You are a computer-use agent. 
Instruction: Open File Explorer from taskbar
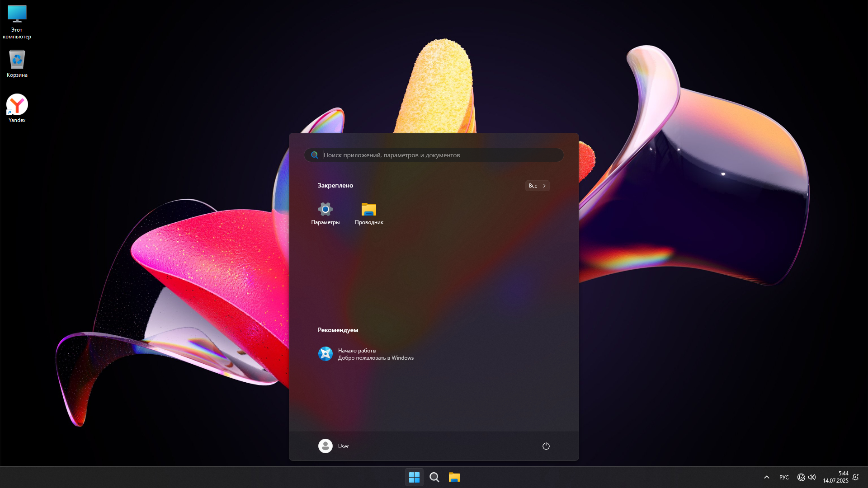(454, 477)
